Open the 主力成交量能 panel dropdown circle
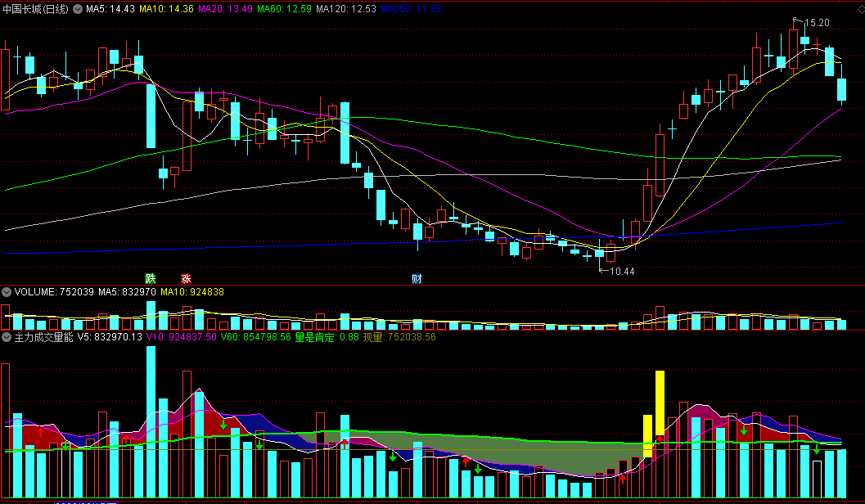This screenshot has height=504, width=865. click(7, 337)
